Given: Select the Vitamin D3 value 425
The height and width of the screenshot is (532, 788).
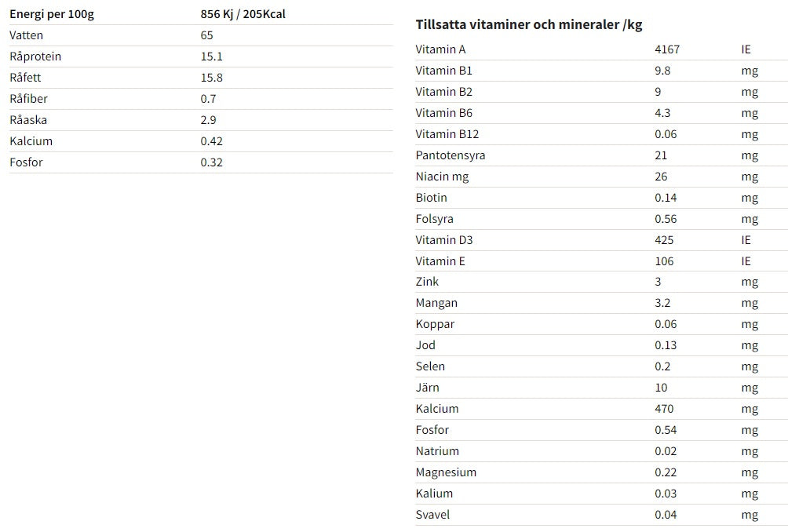Looking at the screenshot, I should tap(664, 240).
